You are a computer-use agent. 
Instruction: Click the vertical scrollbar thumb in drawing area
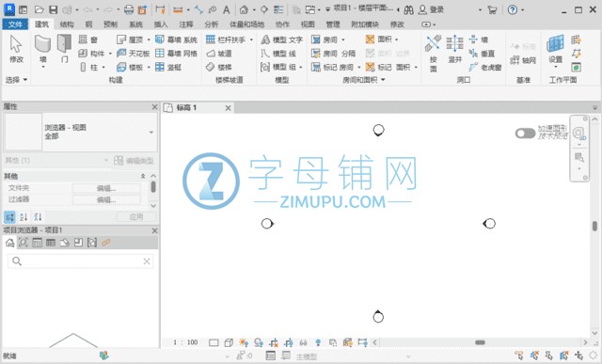tap(594, 226)
